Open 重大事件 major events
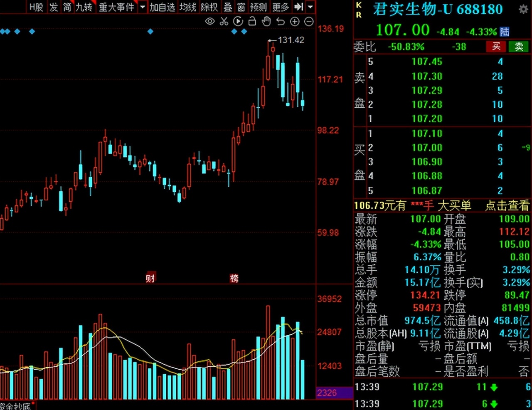532x410 pixels. pyautogui.click(x=117, y=7)
